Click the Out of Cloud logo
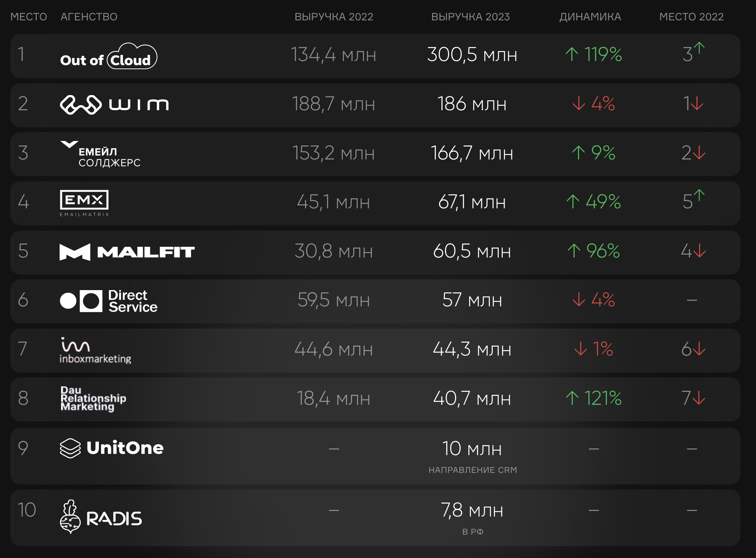This screenshot has height=558, width=756. click(109, 56)
